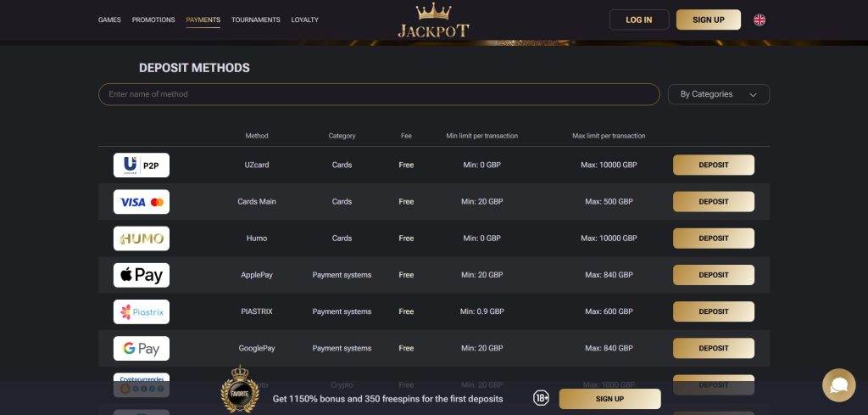Image resolution: width=868 pixels, height=415 pixels.
Task: Click Deposit for the ApplePay method
Action: coord(713,275)
